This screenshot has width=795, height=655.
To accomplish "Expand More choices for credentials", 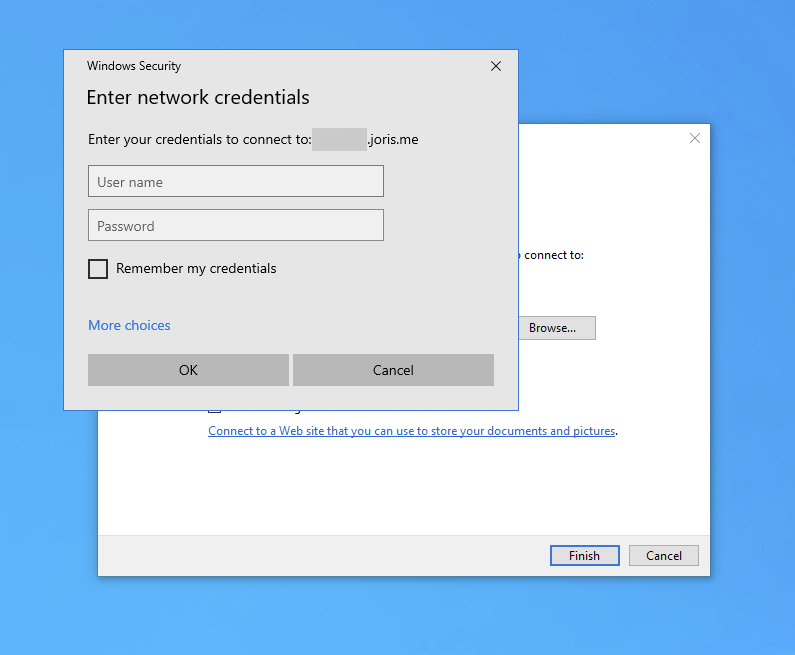I will [x=129, y=325].
